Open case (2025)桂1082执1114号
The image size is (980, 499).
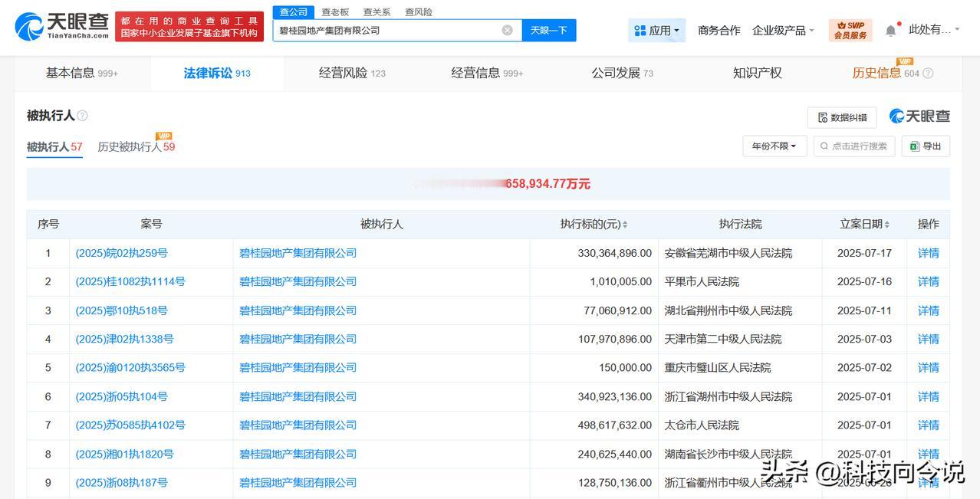coord(130,281)
